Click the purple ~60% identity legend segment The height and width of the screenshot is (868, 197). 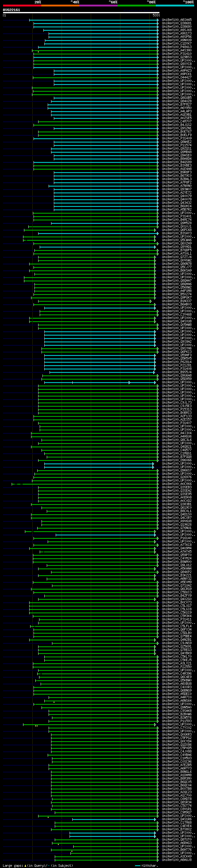(98, 6)
